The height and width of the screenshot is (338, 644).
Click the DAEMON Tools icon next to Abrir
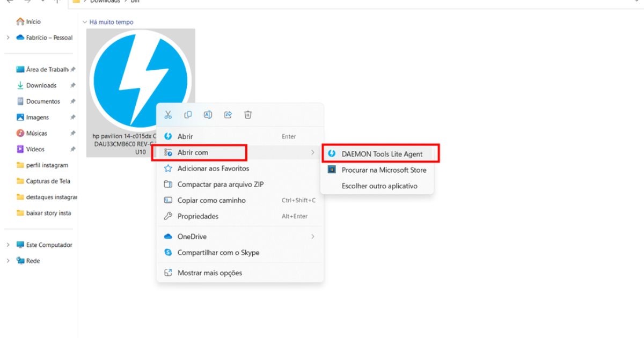tap(168, 136)
